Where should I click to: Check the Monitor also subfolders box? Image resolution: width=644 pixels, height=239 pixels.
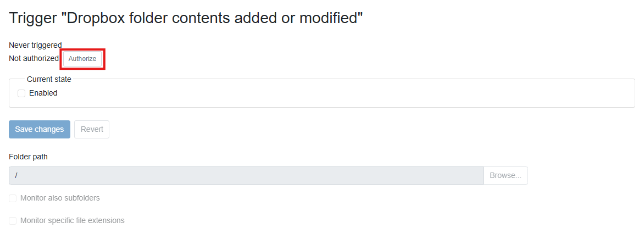[13, 198]
